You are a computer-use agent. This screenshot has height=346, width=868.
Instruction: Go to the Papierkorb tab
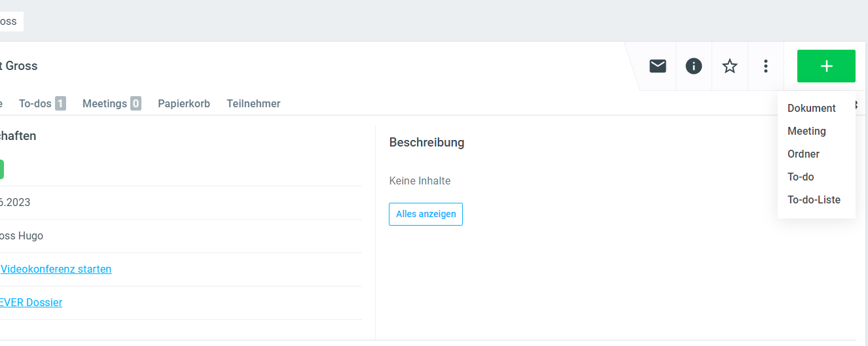pyautogui.click(x=184, y=103)
